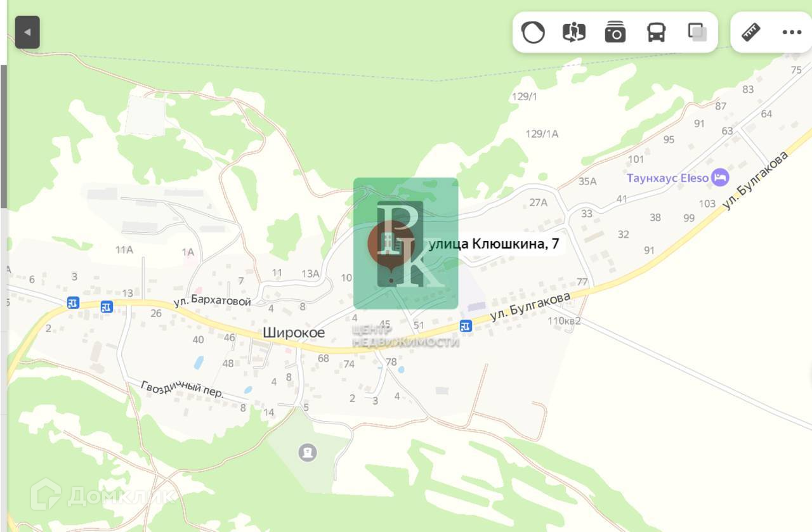Image resolution: width=812 pixels, height=532 pixels.
Task: Toggle the traffic layer circle icon
Action: 533,32
